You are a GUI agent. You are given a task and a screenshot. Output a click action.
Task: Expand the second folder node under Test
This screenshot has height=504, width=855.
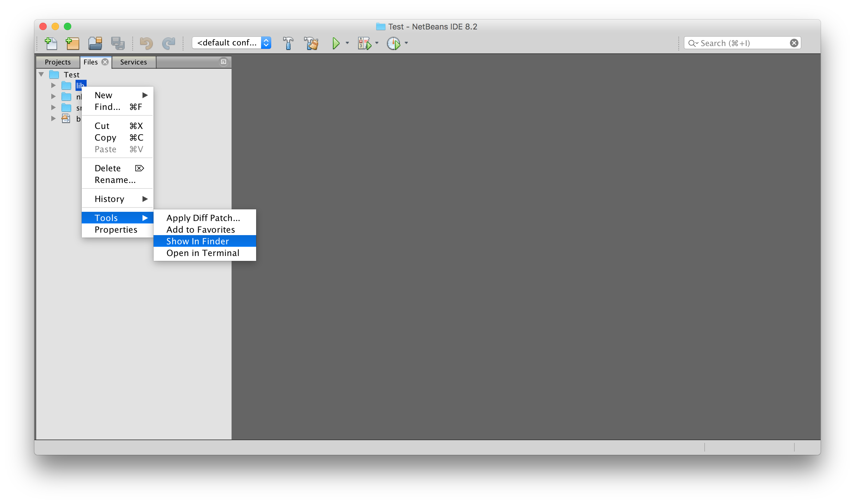pos(53,96)
